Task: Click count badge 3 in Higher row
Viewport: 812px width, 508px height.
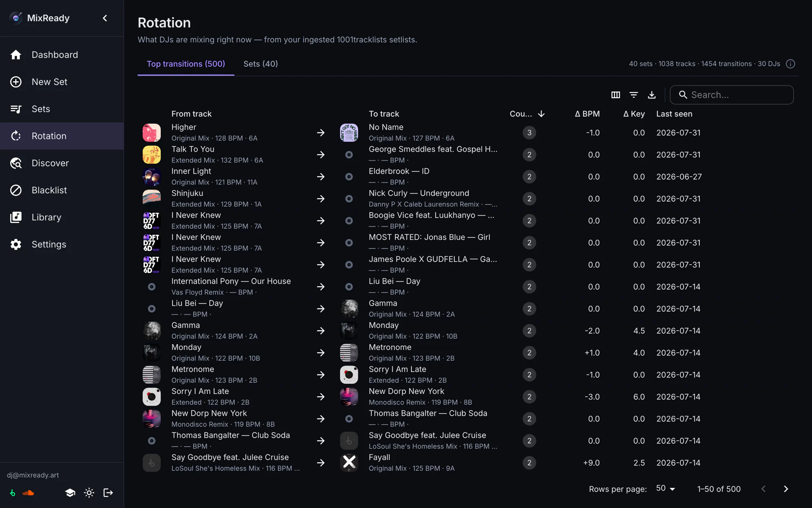Action: point(529,132)
